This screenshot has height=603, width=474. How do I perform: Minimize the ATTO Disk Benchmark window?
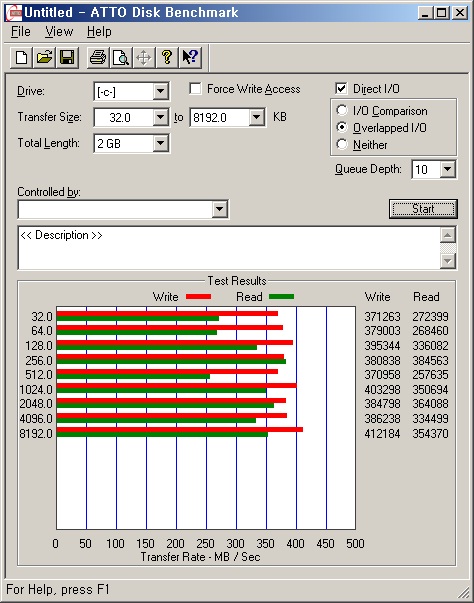pyautogui.click(x=425, y=13)
